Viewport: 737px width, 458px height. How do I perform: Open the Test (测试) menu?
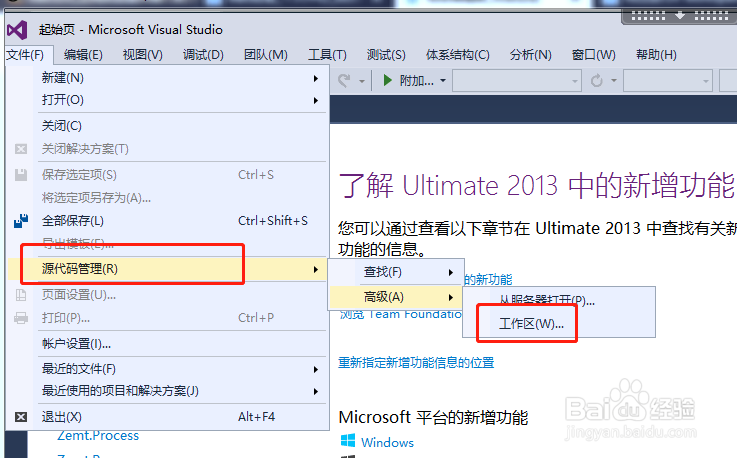(x=386, y=55)
